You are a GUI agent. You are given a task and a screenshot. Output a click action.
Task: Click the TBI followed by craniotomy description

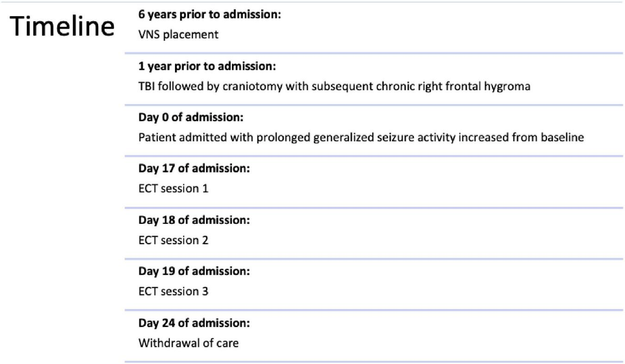click(x=334, y=86)
